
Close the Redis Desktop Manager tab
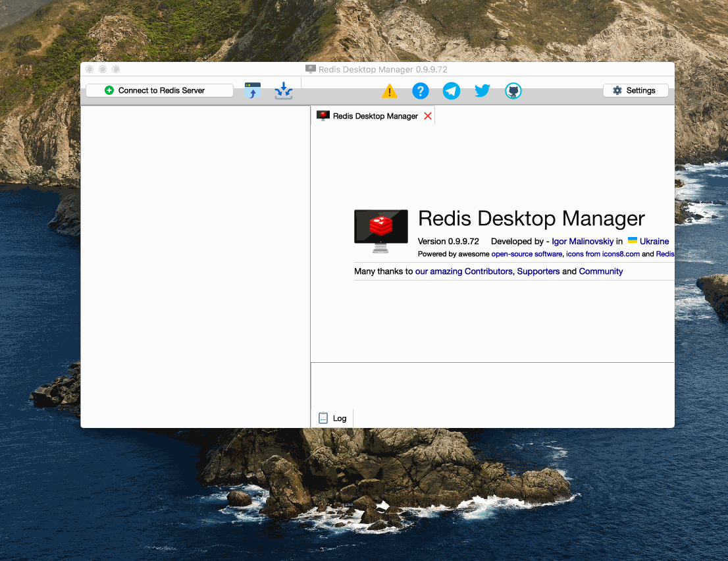point(428,116)
